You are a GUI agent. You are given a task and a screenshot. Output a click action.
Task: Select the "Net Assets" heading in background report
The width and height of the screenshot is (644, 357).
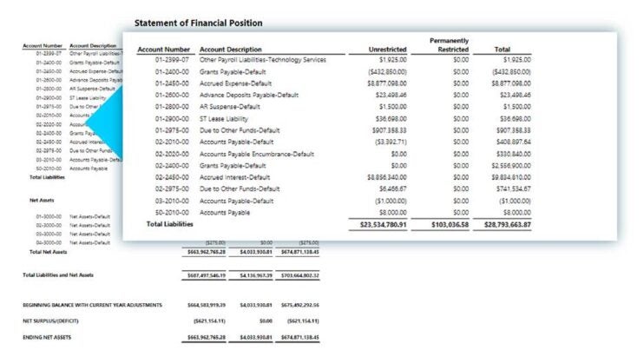pyautogui.click(x=42, y=201)
